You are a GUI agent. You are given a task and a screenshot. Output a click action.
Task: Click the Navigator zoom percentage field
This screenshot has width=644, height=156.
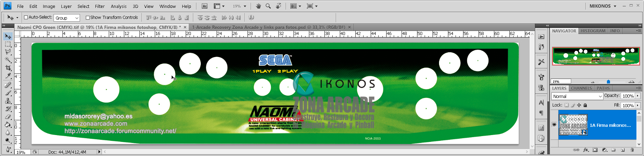(x=561, y=81)
